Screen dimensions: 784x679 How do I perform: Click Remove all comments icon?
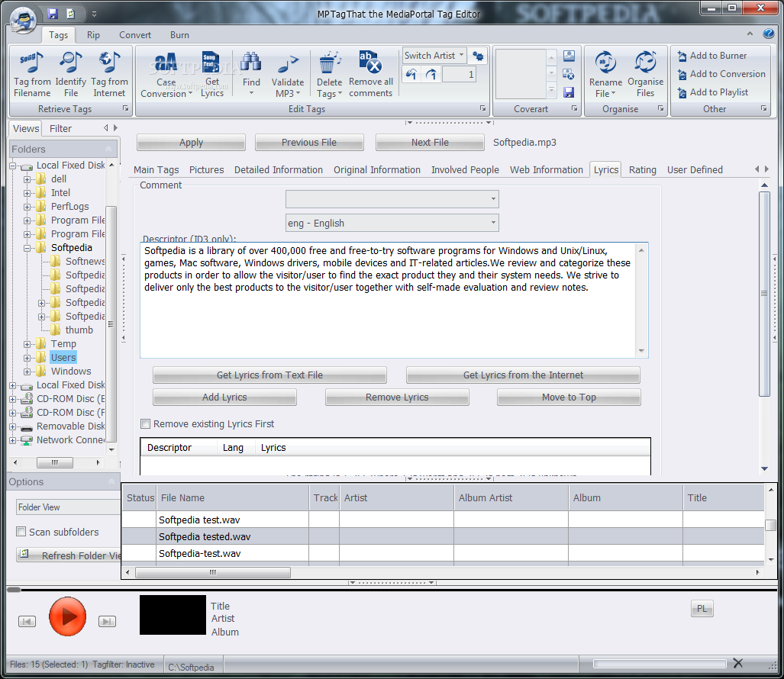click(x=370, y=74)
